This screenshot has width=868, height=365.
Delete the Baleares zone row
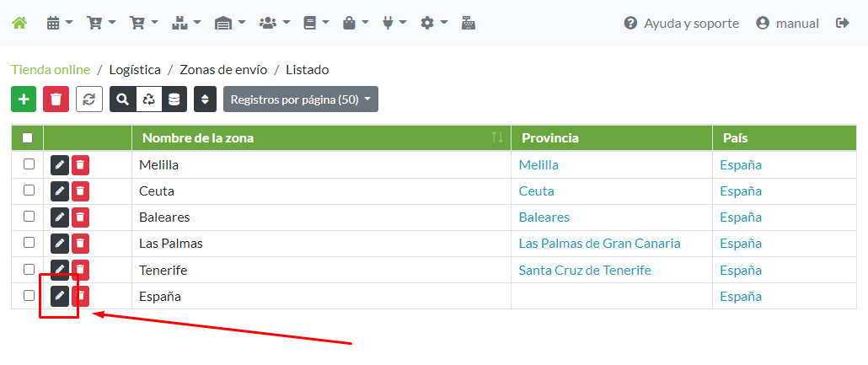80,217
